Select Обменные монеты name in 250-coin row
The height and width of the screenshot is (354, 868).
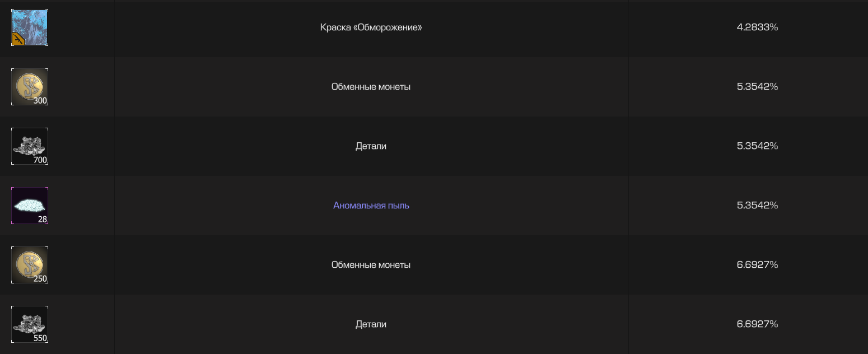click(371, 265)
